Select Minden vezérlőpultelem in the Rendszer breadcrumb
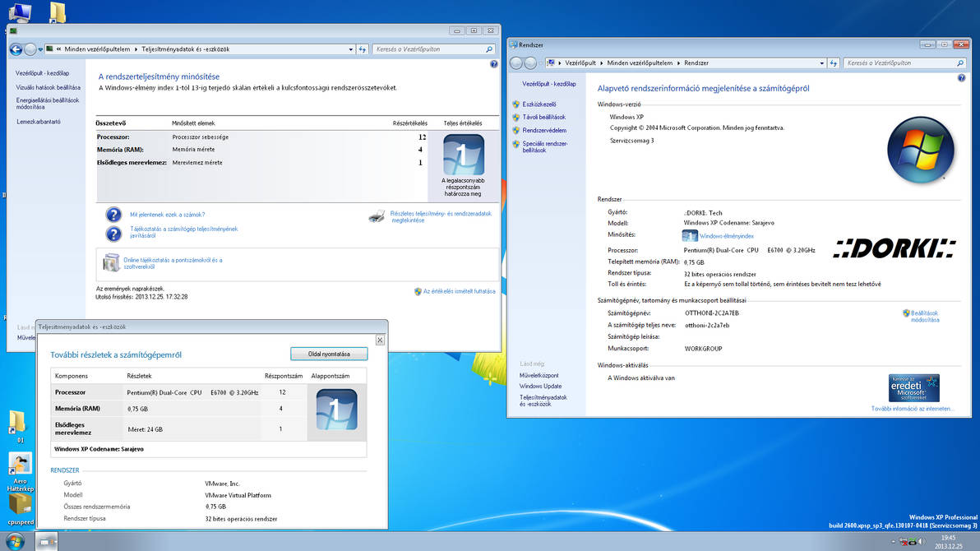 click(x=641, y=63)
